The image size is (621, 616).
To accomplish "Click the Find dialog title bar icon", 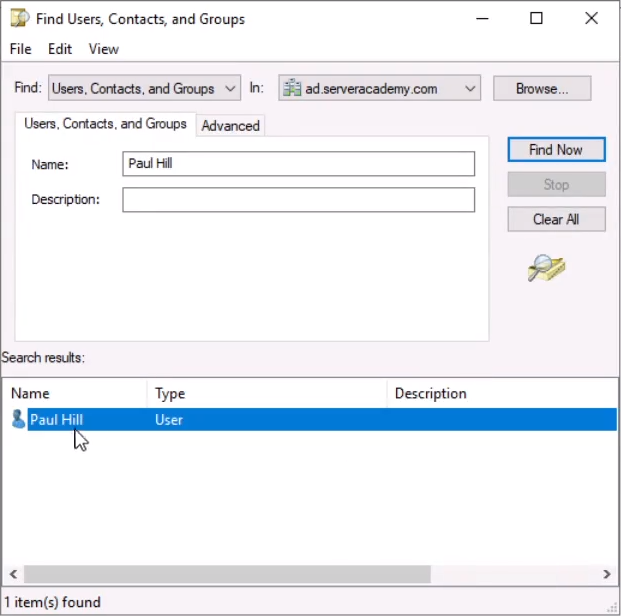I will pos(18,18).
